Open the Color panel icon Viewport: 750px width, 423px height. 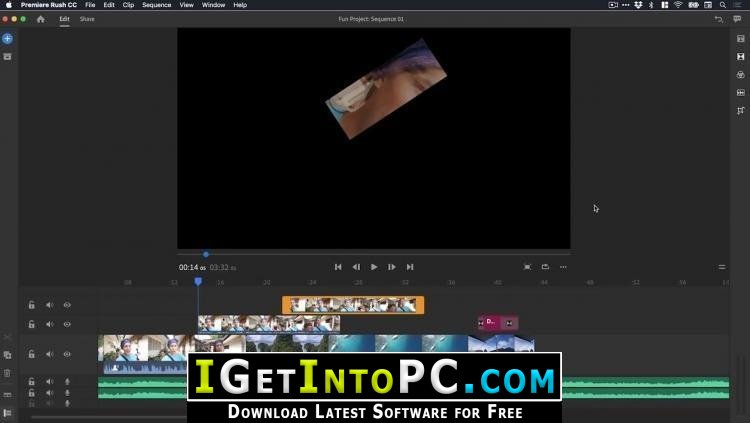pyautogui.click(x=740, y=75)
